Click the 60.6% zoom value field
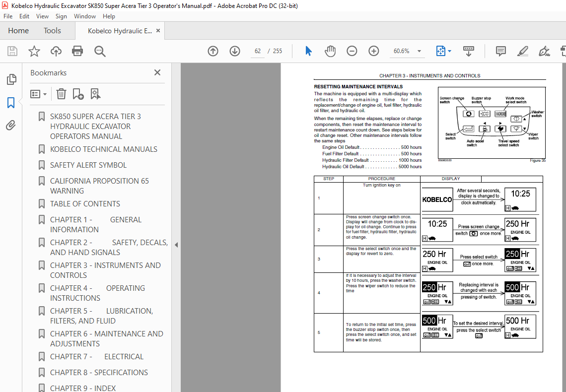 tap(401, 51)
